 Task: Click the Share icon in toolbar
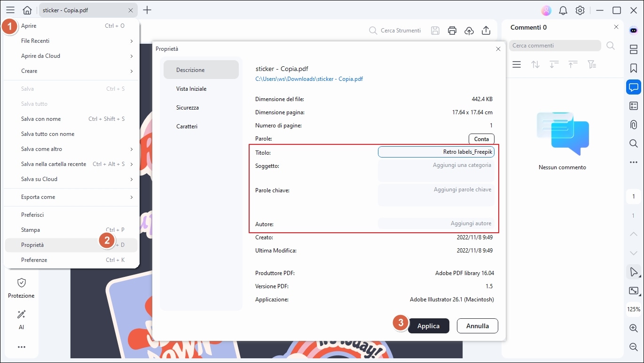tap(486, 31)
